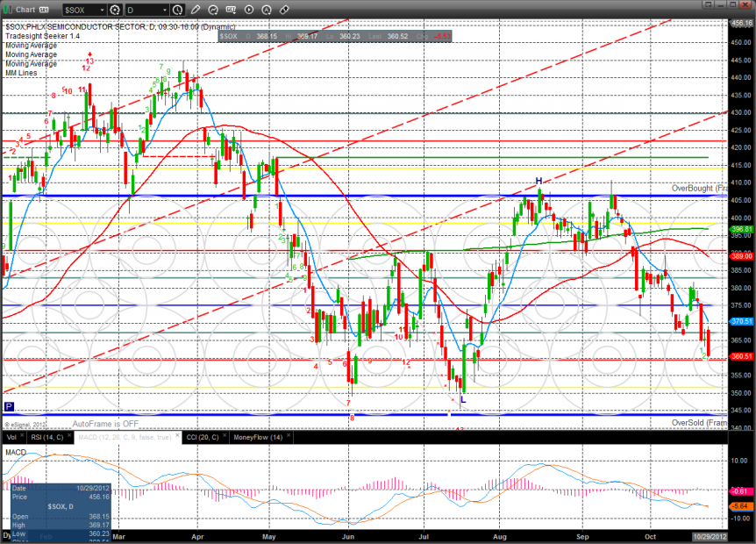Click the 456.16 price label at top right
Screen dimensions: 756x544
743,23
